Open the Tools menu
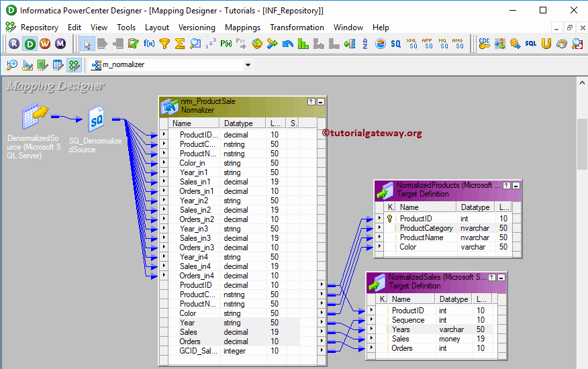 click(x=126, y=28)
